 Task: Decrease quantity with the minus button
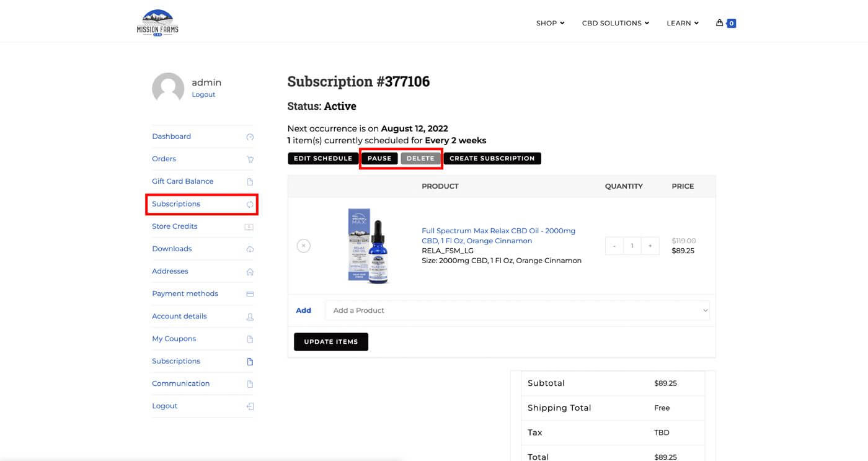tap(614, 246)
